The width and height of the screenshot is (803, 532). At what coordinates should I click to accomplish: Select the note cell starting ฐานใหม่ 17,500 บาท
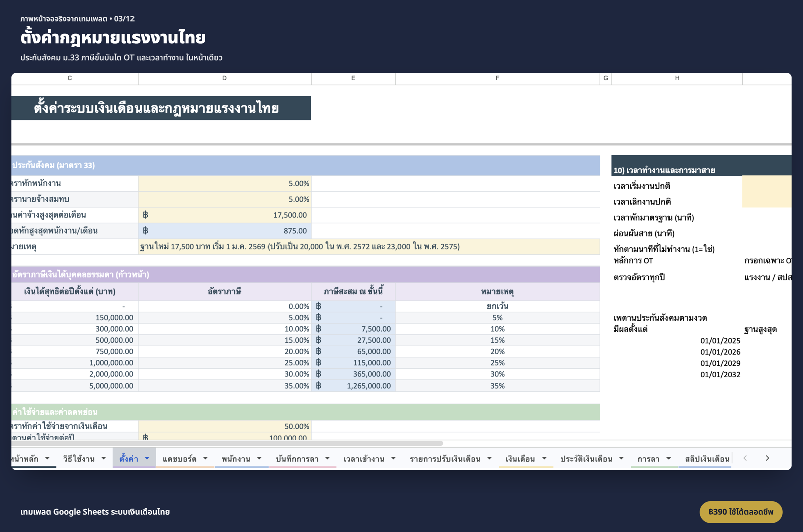click(x=369, y=247)
